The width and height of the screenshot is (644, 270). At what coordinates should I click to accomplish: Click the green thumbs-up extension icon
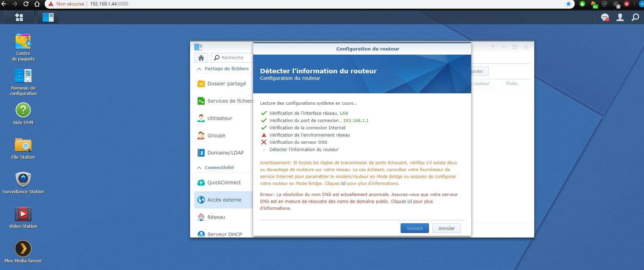click(582, 4)
